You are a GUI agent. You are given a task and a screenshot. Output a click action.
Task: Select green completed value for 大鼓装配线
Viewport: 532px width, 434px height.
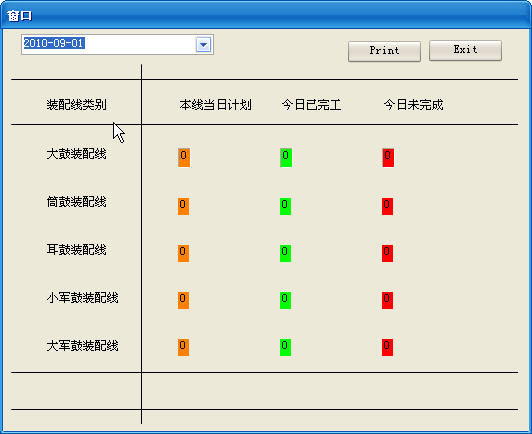(286, 157)
